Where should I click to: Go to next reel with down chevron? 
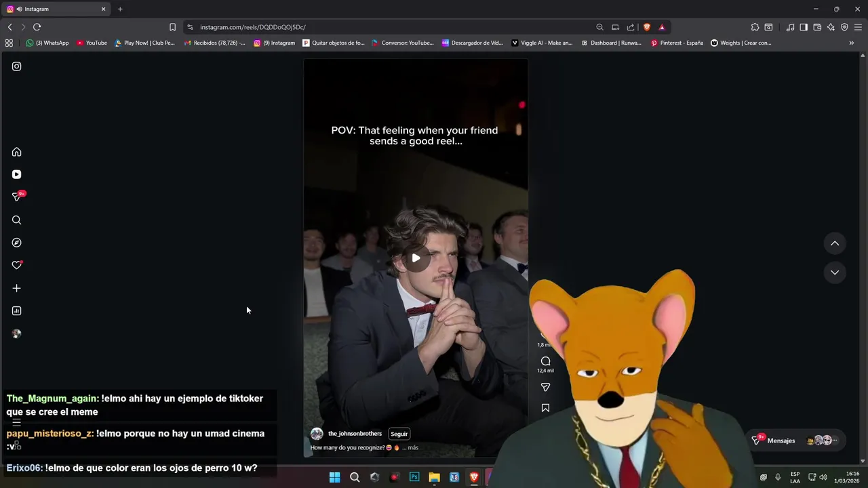835,272
